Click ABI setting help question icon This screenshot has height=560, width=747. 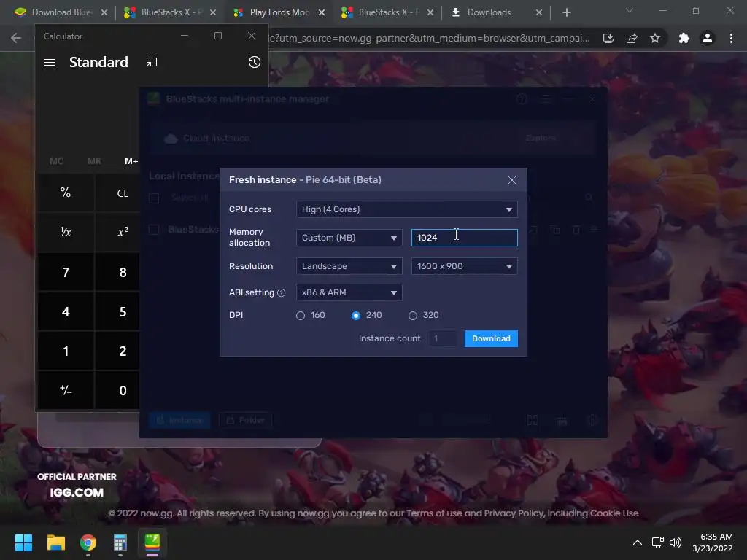tap(282, 293)
